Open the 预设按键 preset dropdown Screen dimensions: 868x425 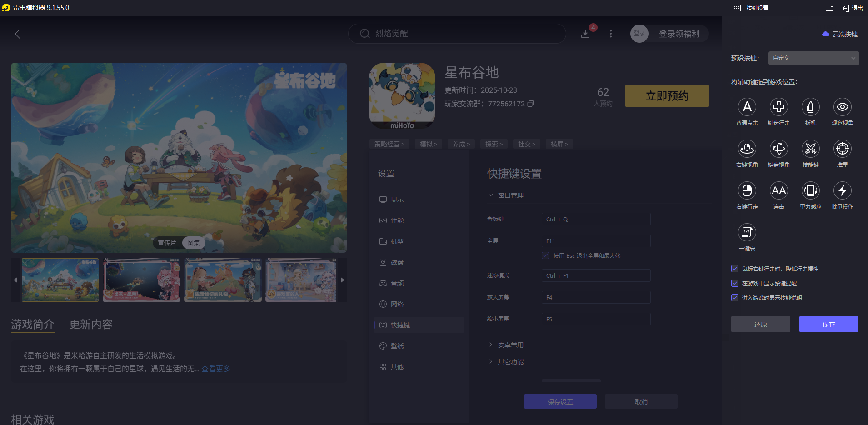point(813,58)
